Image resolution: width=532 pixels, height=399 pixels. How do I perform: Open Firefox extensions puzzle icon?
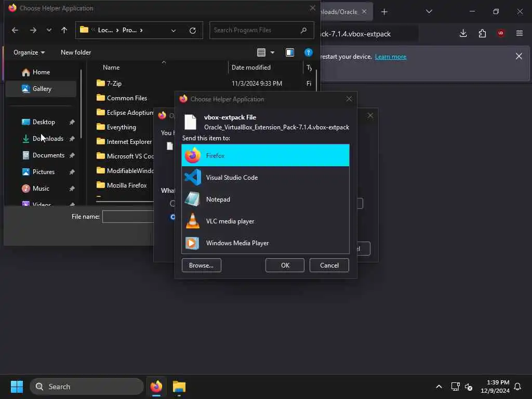(482, 33)
